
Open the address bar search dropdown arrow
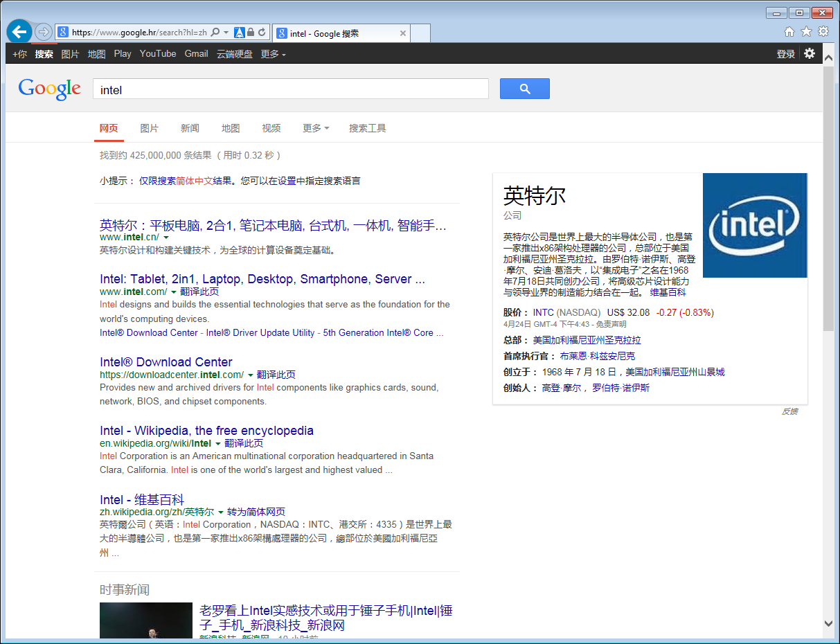(226, 33)
